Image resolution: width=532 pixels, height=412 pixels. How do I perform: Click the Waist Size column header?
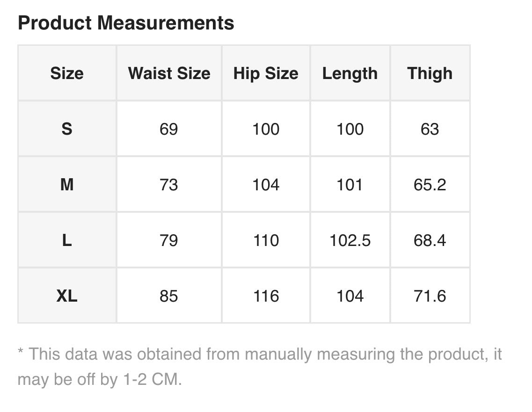point(169,73)
